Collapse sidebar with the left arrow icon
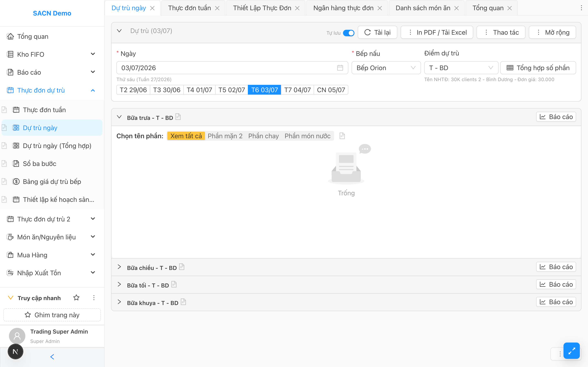 tap(52, 357)
